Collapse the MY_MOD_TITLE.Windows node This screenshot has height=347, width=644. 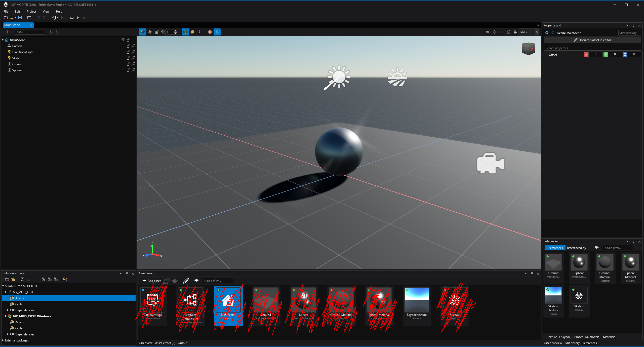pyautogui.click(x=6, y=316)
